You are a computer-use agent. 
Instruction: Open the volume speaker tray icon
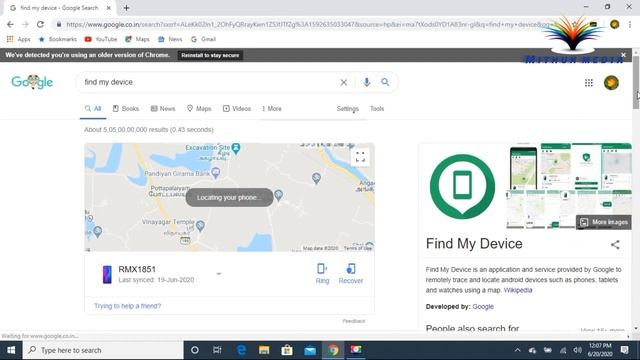[577, 350]
